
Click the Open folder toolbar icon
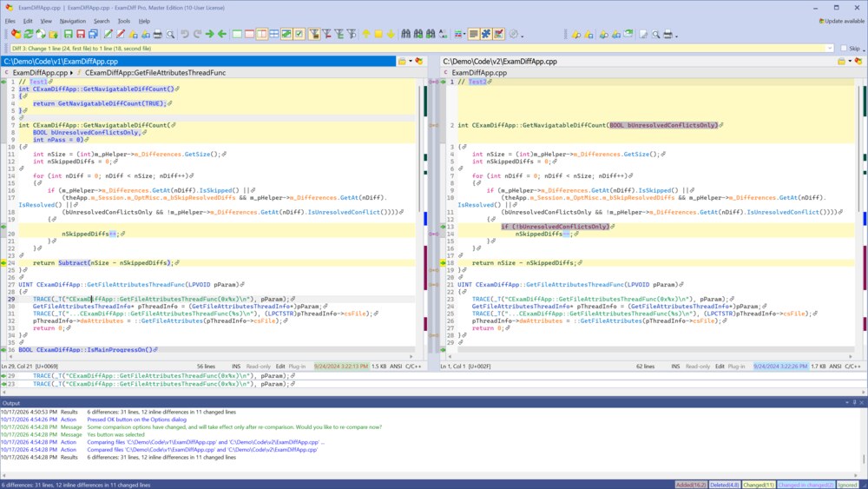(x=53, y=35)
